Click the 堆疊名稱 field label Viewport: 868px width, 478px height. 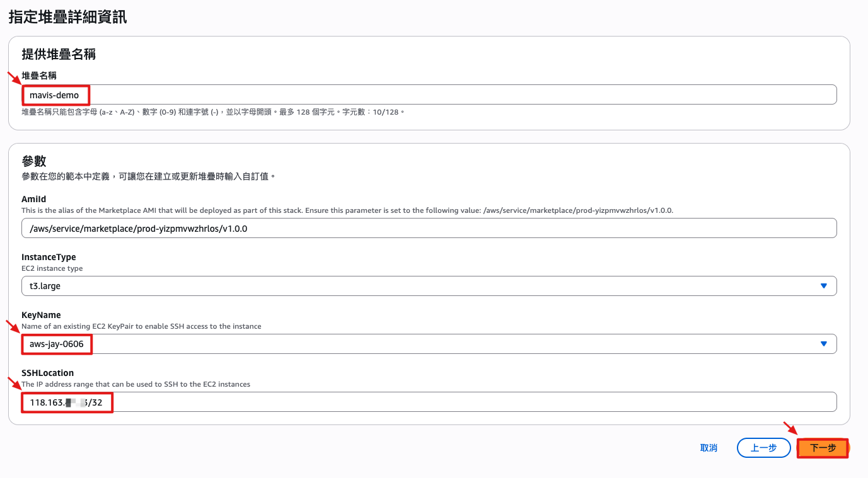[39, 76]
